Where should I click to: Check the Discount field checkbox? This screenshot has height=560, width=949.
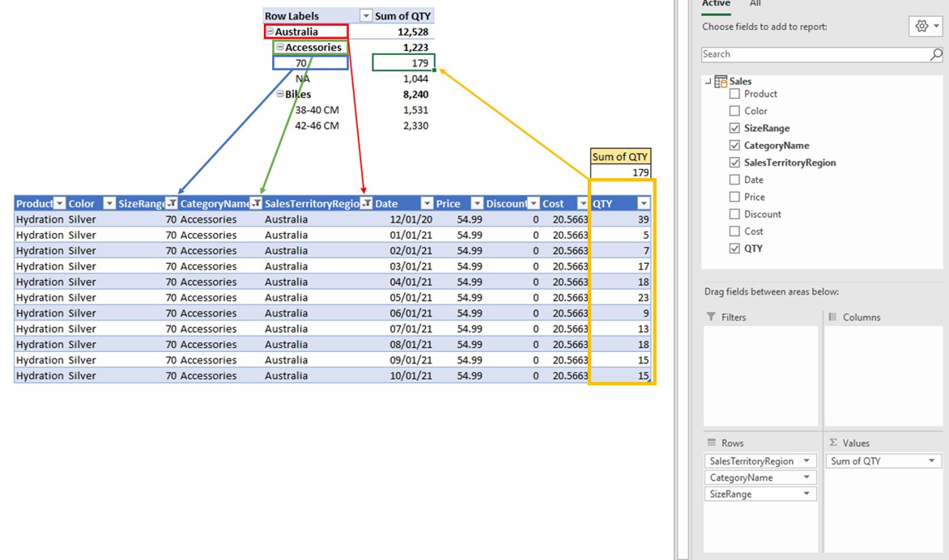click(734, 214)
